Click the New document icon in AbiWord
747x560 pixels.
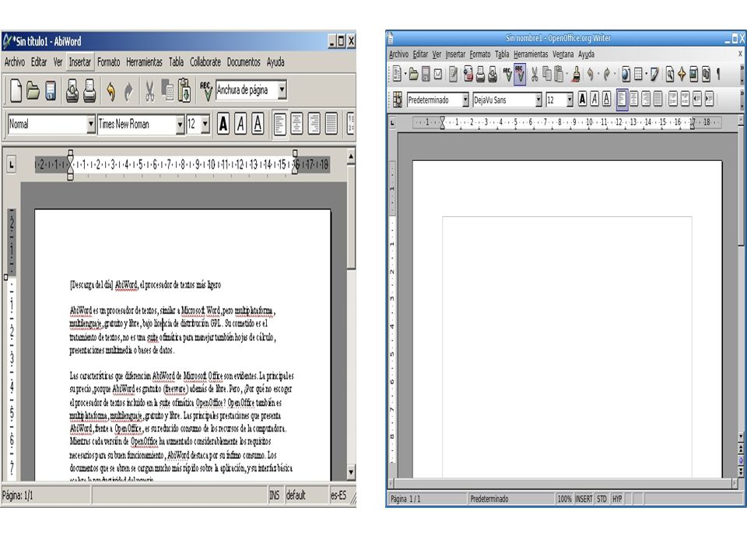point(16,90)
